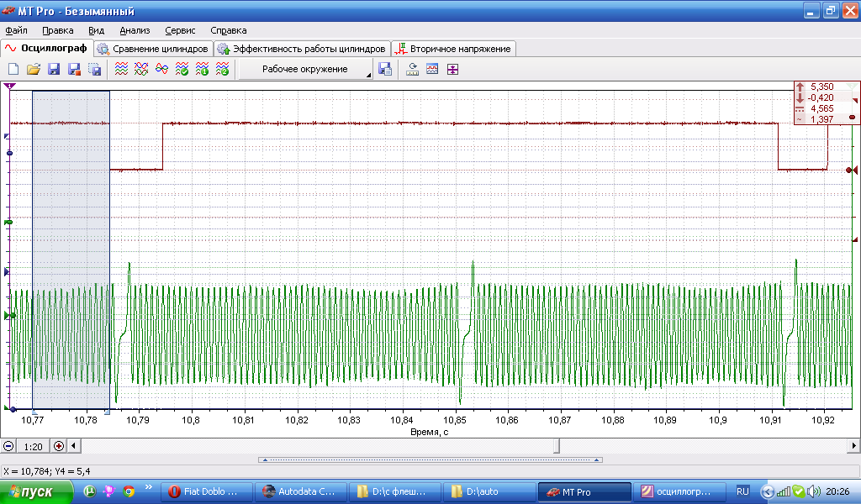Open the D:\auto folder taskbar button
This screenshot has height=504, width=861.
pos(489,492)
